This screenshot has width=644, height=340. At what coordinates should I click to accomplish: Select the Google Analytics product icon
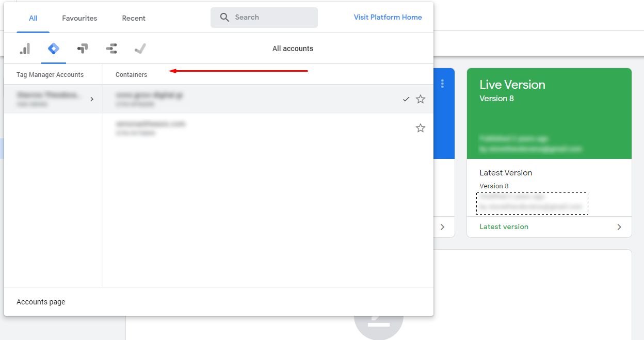point(25,48)
